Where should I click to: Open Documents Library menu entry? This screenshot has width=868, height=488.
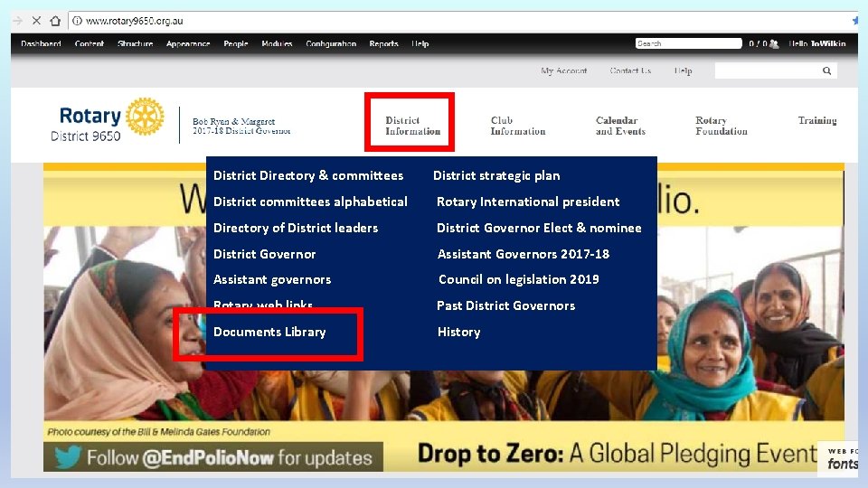(269, 332)
